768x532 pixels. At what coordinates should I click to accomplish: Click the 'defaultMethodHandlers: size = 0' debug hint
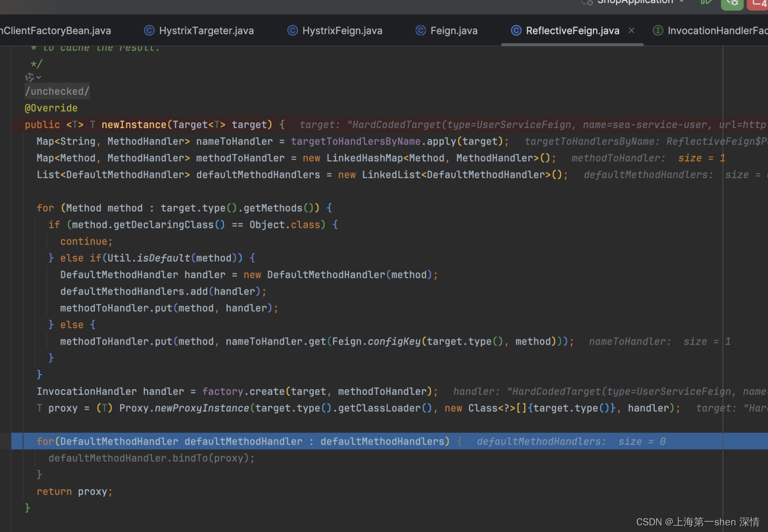tap(571, 441)
